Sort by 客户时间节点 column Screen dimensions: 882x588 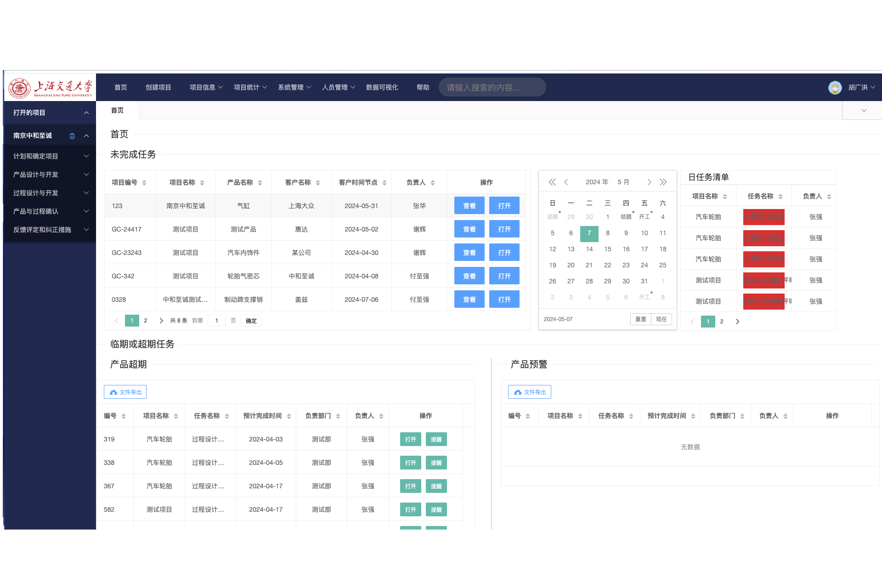coord(384,183)
